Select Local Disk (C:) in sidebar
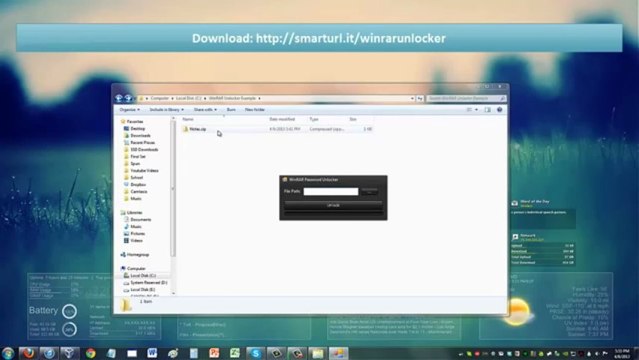Viewport: 639px width, 360px height. [143, 276]
